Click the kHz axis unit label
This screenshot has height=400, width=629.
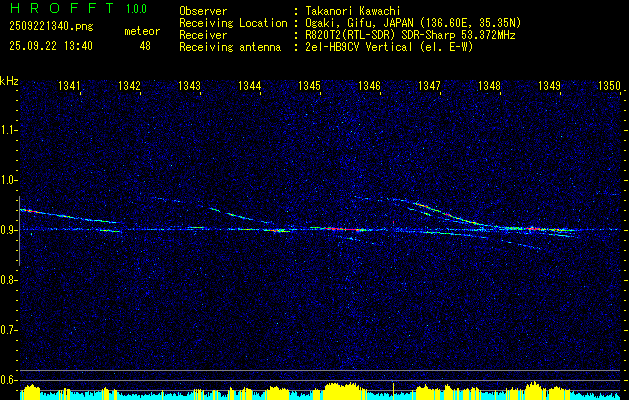(9, 81)
